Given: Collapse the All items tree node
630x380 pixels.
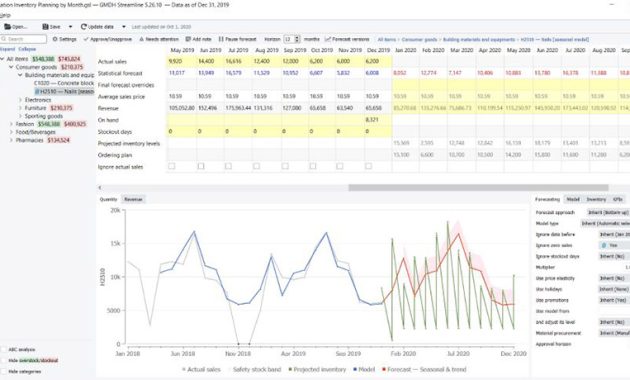Looking at the screenshot, I should 2,59.
